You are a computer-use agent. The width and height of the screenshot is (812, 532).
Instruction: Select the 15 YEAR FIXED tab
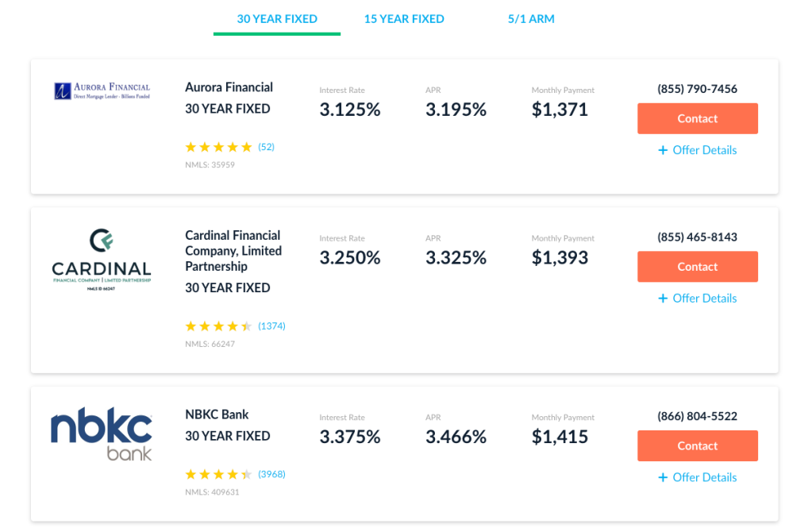point(404,19)
